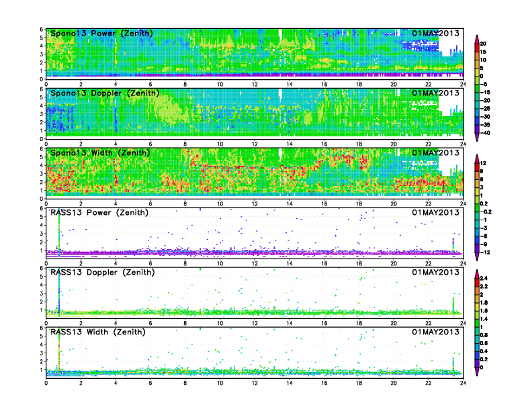The width and height of the screenshot is (532, 411).
Task: Click the '15' label on the top color bar
Action: [483, 52]
